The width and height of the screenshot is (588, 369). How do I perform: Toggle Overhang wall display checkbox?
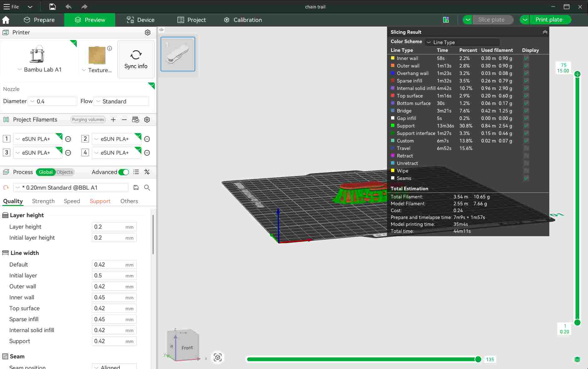[x=526, y=73]
